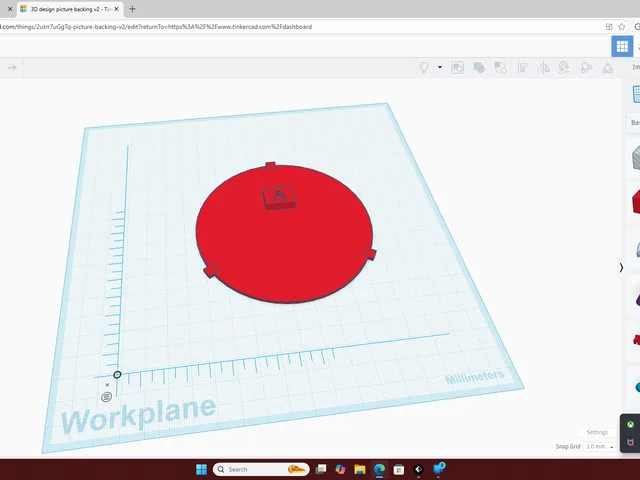
Task: Click the tilted box toolbar icon
Action: 586,67
